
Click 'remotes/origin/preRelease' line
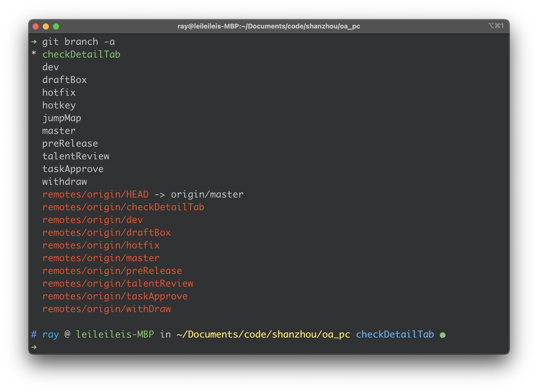point(112,271)
